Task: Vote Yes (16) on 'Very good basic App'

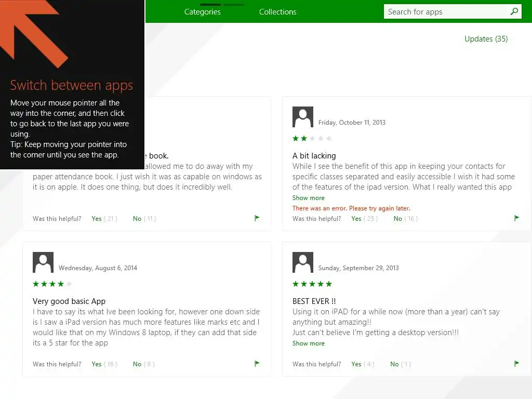Action: pyautogui.click(x=104, y=364)
